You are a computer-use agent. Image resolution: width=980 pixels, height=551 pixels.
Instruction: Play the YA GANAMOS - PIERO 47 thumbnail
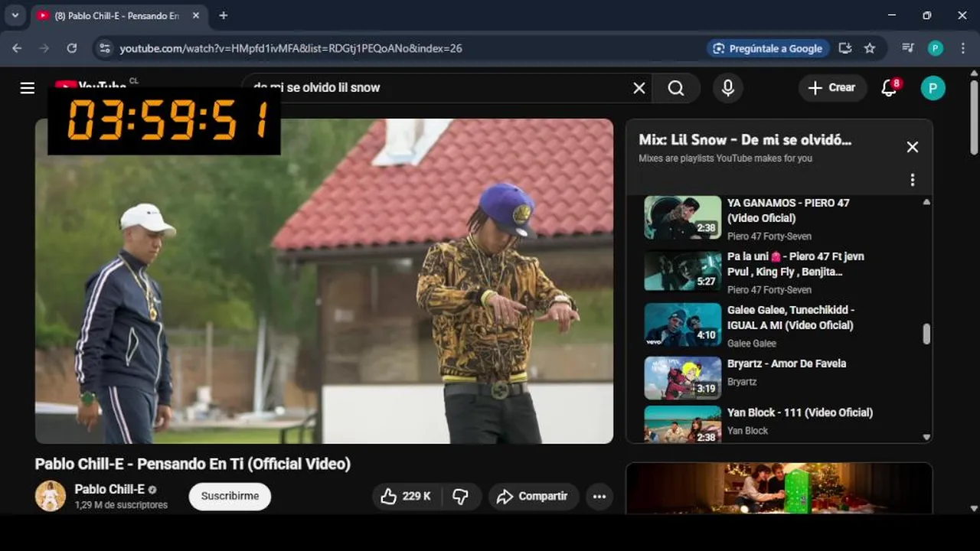point(683,217)
